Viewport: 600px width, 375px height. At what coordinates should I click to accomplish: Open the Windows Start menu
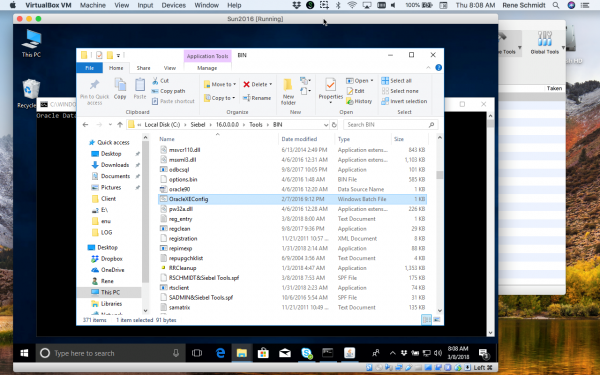tap(24, 353)
